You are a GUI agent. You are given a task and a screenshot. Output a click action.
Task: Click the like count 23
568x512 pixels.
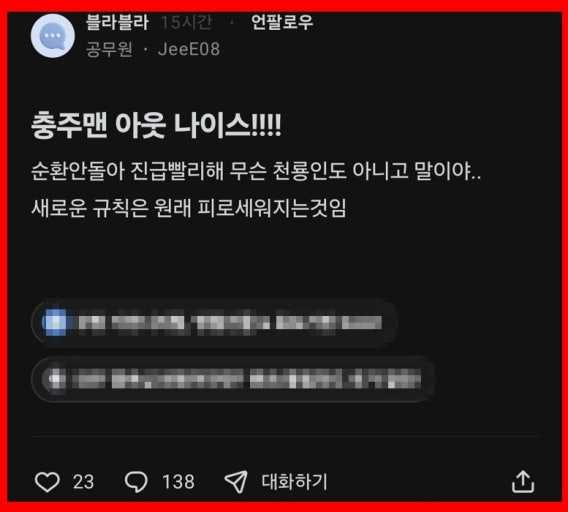tap(83, 482)
